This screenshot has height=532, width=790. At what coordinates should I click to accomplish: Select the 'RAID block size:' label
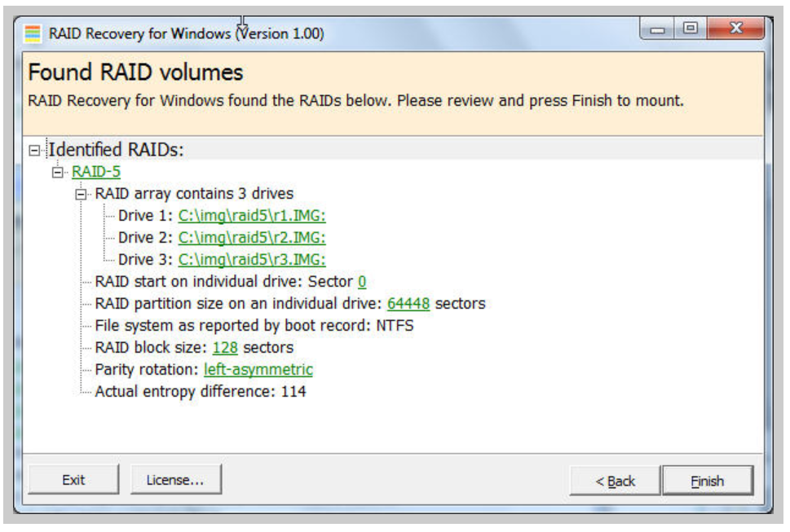[152, 347]
